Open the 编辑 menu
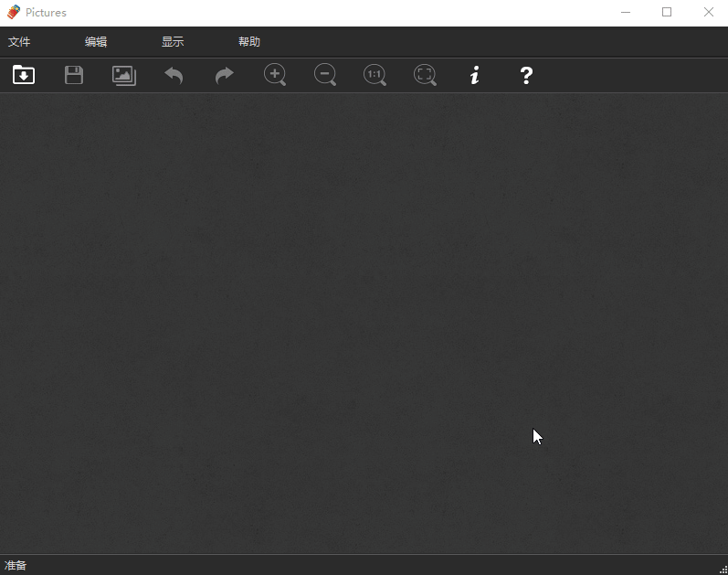The image size is (728, 575). 96,42
